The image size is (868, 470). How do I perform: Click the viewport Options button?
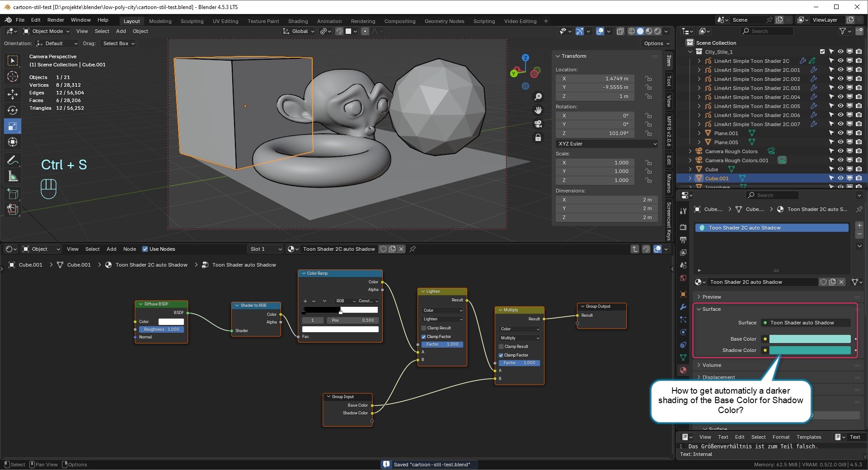coord(656,43)
